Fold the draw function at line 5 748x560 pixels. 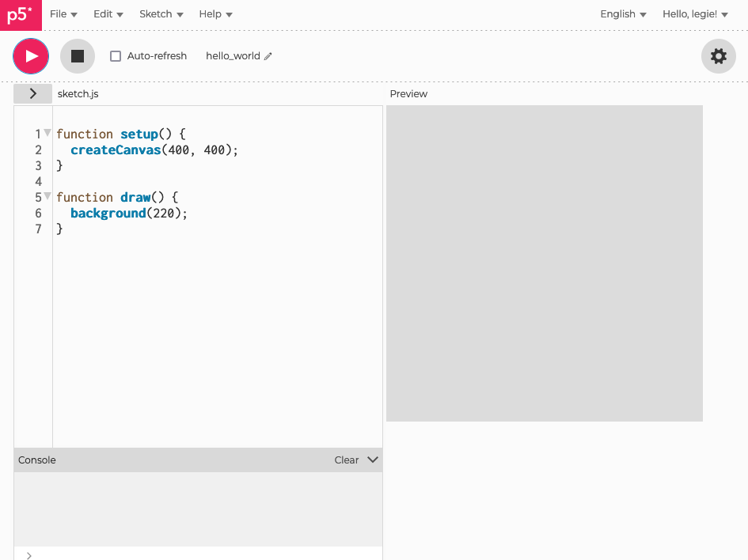pos(47,196)
